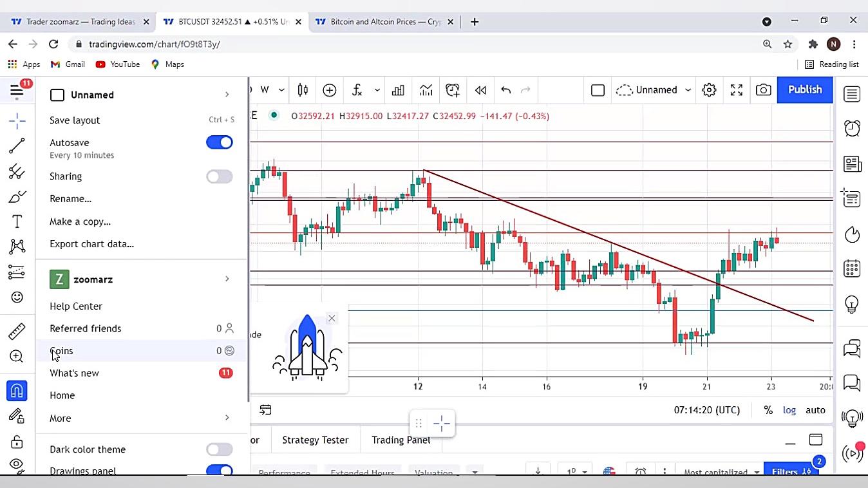The height and width of the screenshot is (488, 868).
Task: Select the XABCD pattern tool
Action: pyautogui.click(x=17, y=247)
